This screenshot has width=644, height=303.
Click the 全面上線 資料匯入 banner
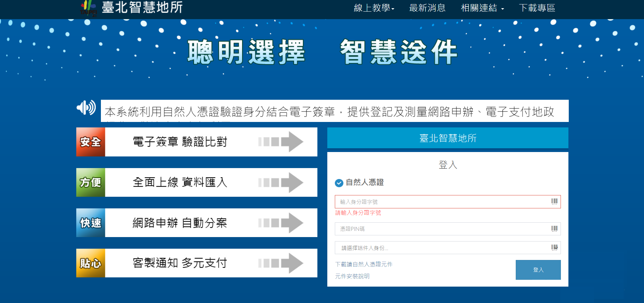[x=197, y=182]
